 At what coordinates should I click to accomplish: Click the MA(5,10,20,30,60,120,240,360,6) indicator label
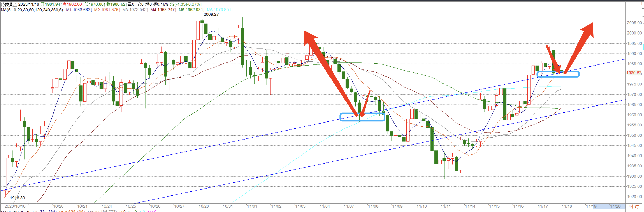(x=32, y=10)
